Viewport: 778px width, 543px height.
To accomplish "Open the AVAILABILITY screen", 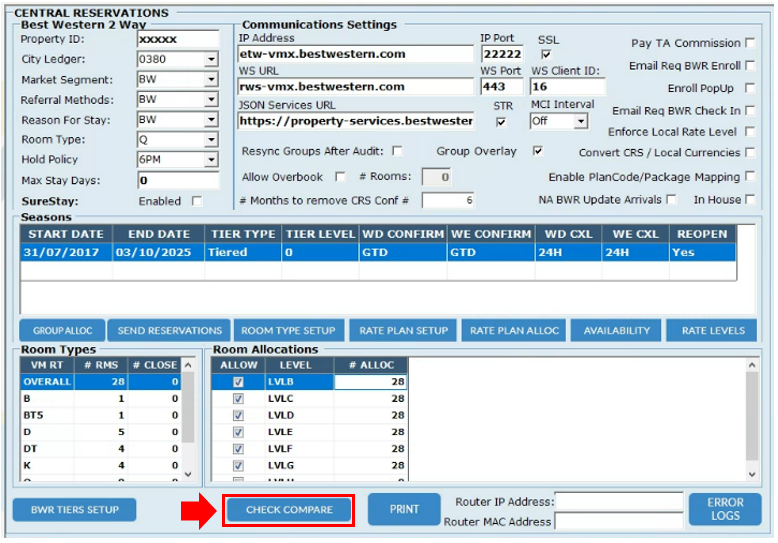I will (x=616, y=331).
